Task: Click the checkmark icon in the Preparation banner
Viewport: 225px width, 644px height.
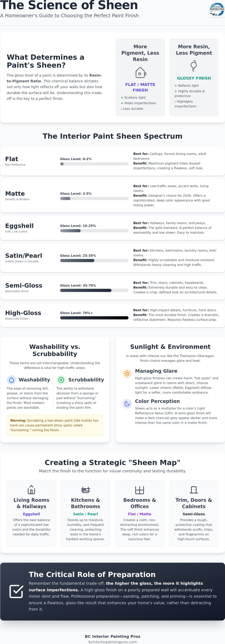Action: pyautogui.click(x=16, y=591)
